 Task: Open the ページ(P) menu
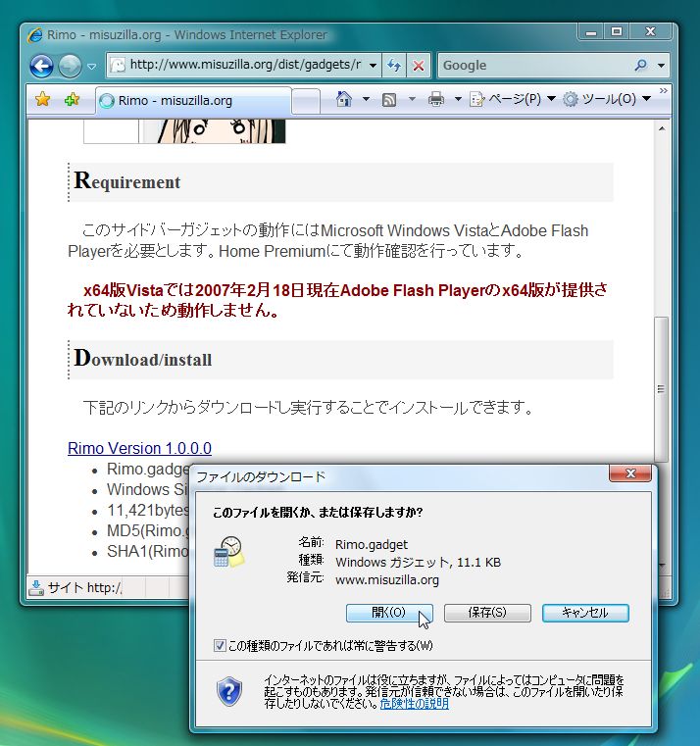tap(512, 99)
